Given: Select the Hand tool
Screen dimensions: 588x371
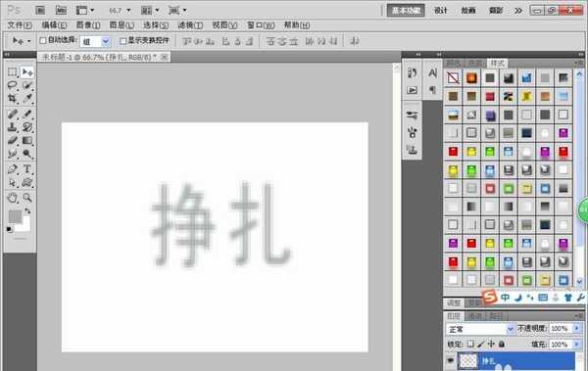Looking at the screenshot, I should (x=12, y=198).
